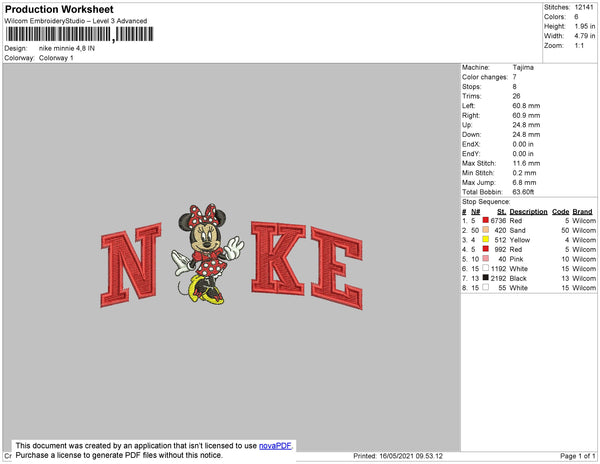Viewport: 600px width, 464px height.
Task: Click the Production Worksheet title
Action: pyautogui.click(x=59, y=10)
